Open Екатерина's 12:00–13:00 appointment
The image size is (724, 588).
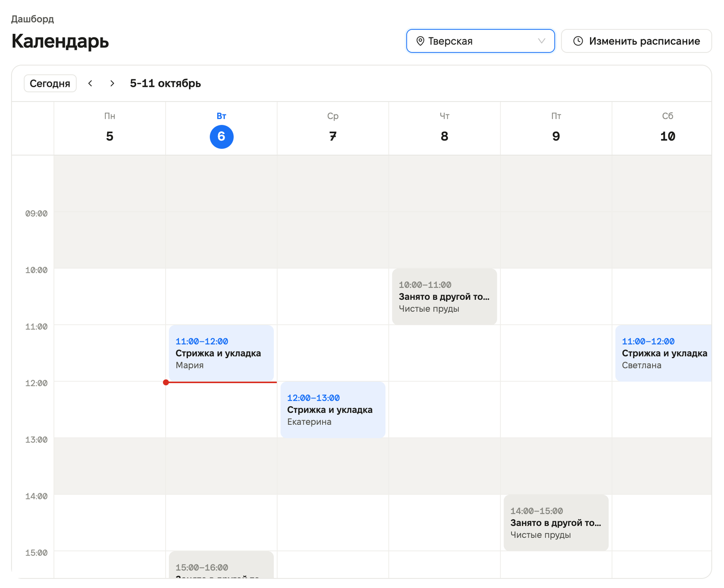(x=333, y=410)
